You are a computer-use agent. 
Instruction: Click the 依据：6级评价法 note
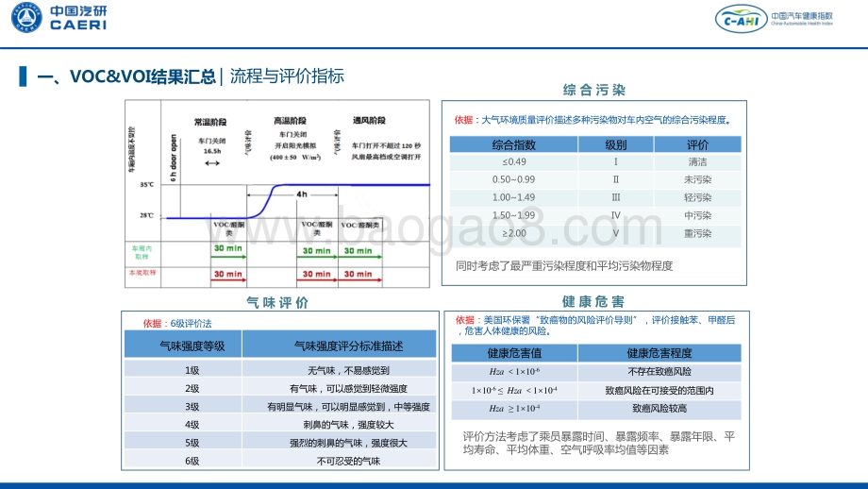[177, 324]
